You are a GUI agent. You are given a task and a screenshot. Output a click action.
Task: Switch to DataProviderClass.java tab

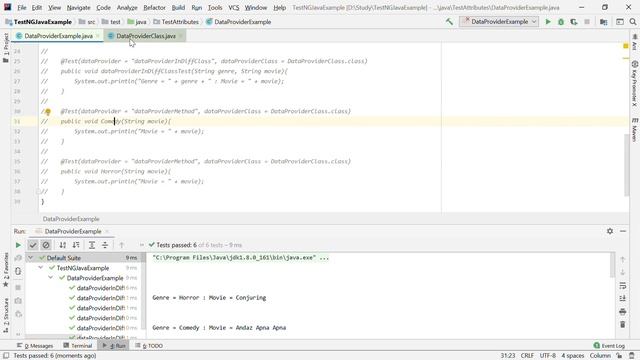coord(146,36)
